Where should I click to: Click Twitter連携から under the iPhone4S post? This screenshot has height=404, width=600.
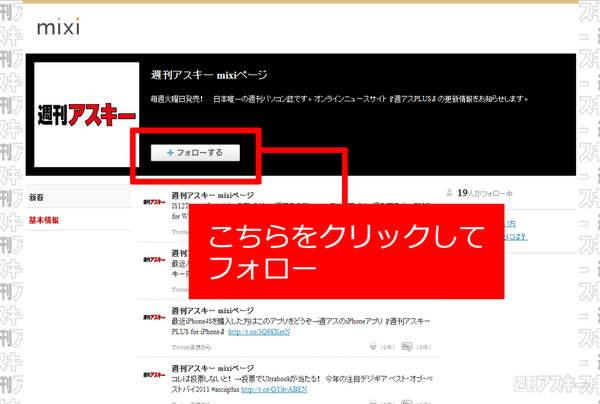[x=191, y=347]
